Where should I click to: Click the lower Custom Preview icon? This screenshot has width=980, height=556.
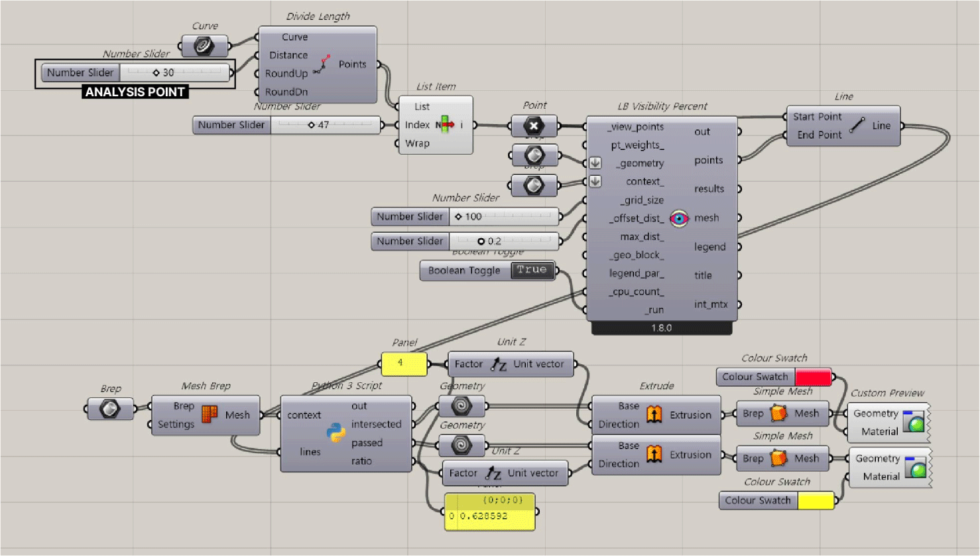pyautogui.click(x=916, y=467)
